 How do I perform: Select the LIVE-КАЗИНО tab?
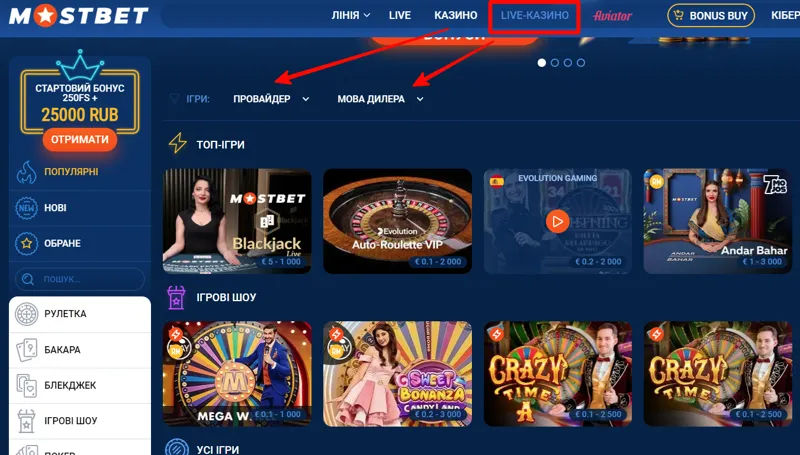[x=534, y=15]
